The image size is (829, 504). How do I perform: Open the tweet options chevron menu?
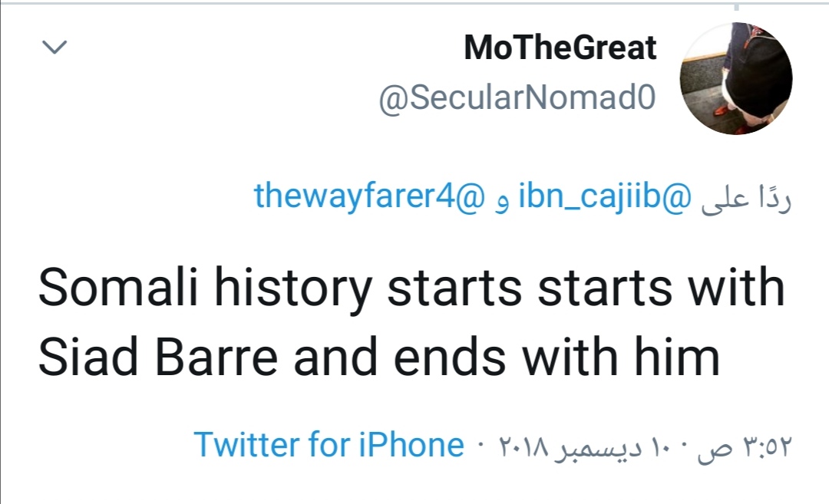[x=54, y=48]
